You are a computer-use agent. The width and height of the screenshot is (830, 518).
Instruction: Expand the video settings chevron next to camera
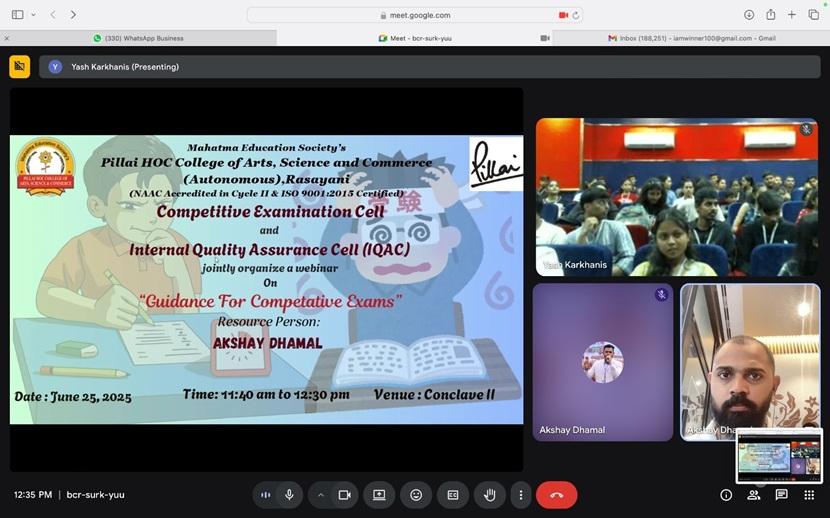coord(320,495)
